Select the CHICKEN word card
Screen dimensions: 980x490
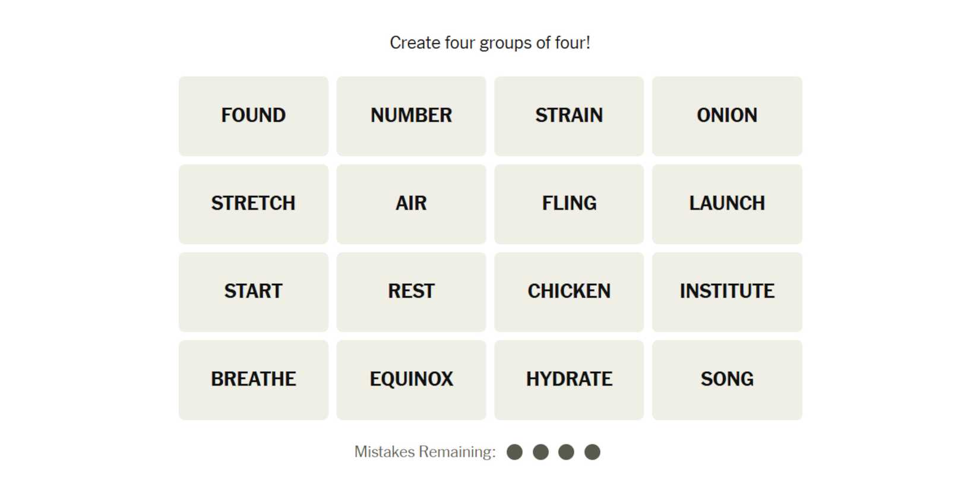(569, 292)
